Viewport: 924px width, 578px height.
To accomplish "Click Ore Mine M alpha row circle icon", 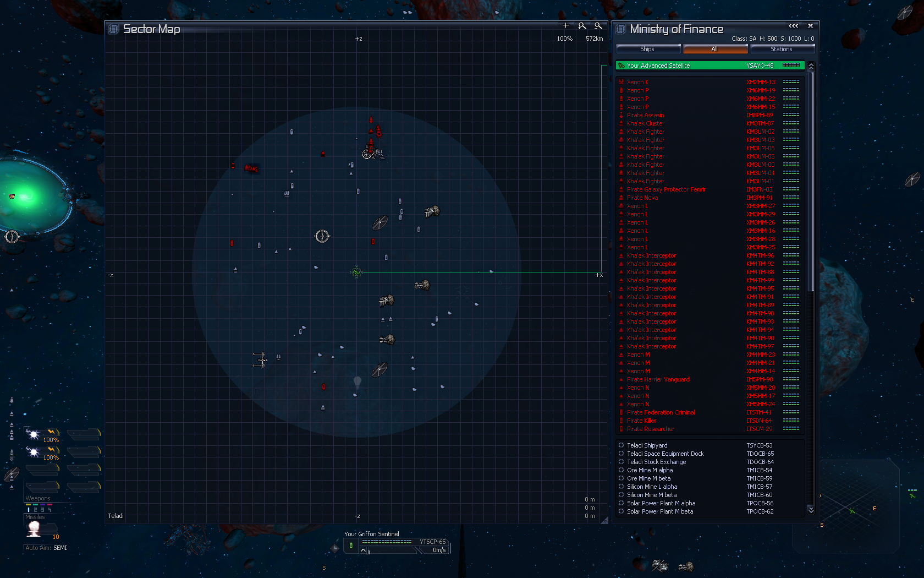I will (x=621, y=470).
